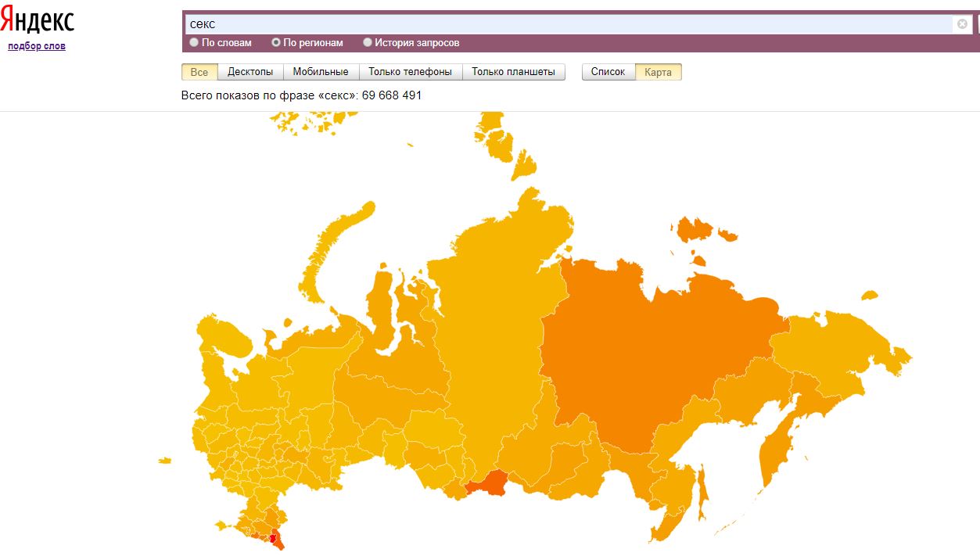
Task: Open the «Мобильные» tab
Action: (x=321, y=72)
